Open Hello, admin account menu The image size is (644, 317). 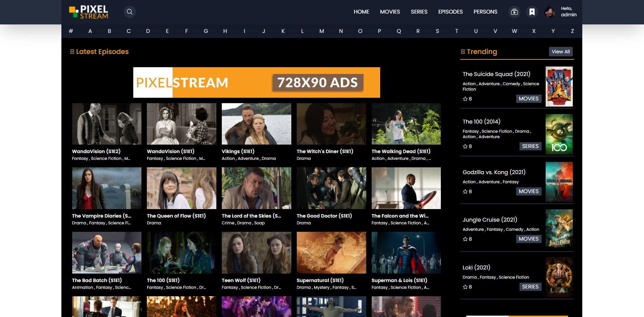tap(569, 12)
